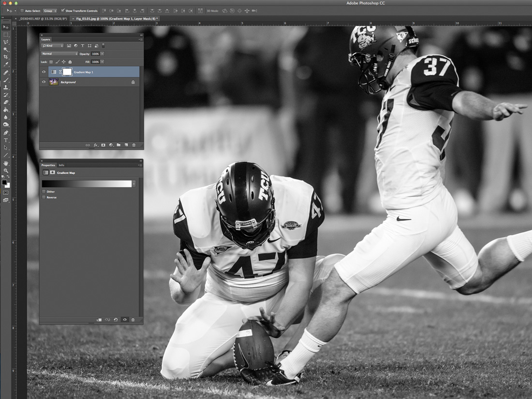Toggle adjustment visibility eye in Properties
Screen dimensions: 532x399
click(124, 320)
